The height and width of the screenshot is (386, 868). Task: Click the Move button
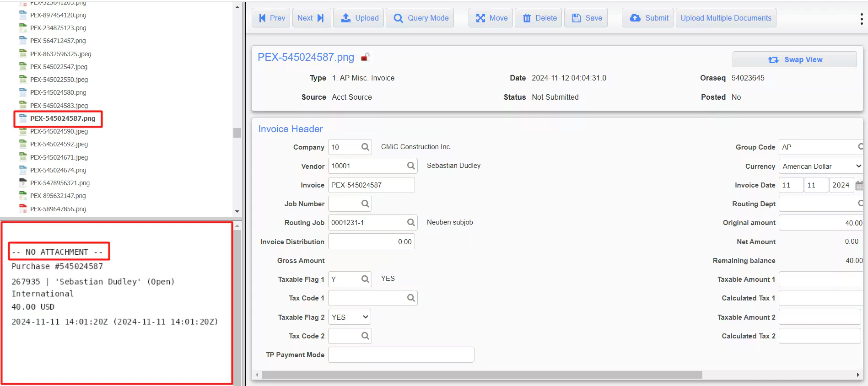click(491, 18)
